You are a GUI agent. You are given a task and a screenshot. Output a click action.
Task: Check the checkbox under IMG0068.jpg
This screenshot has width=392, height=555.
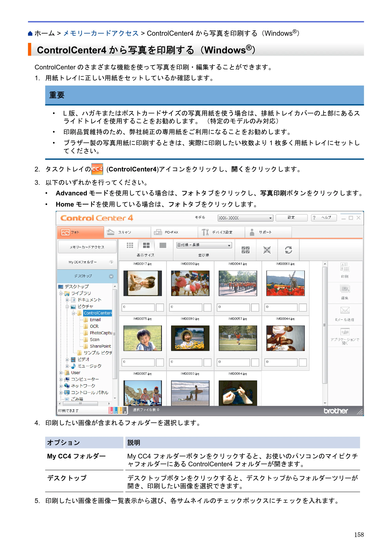303,307
